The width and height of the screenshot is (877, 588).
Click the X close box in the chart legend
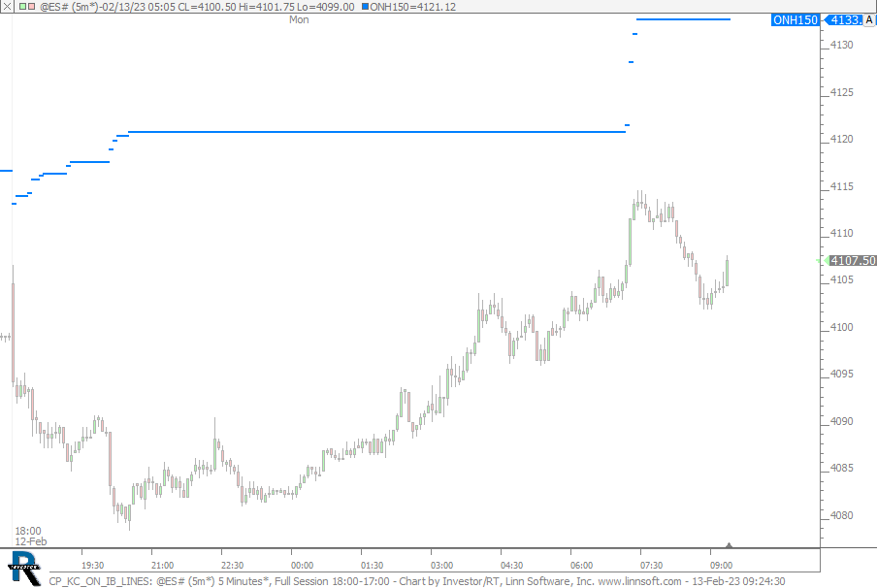click(x=6, y=7)
